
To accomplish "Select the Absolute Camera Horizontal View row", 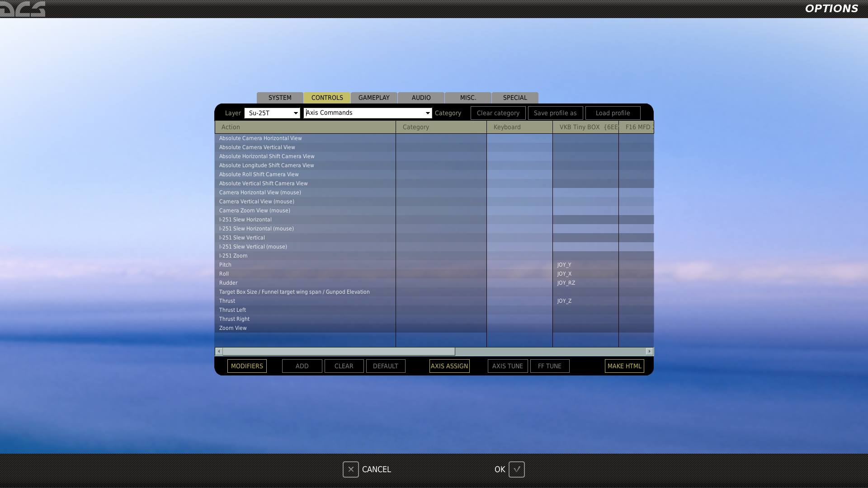I will click(434, 138).
